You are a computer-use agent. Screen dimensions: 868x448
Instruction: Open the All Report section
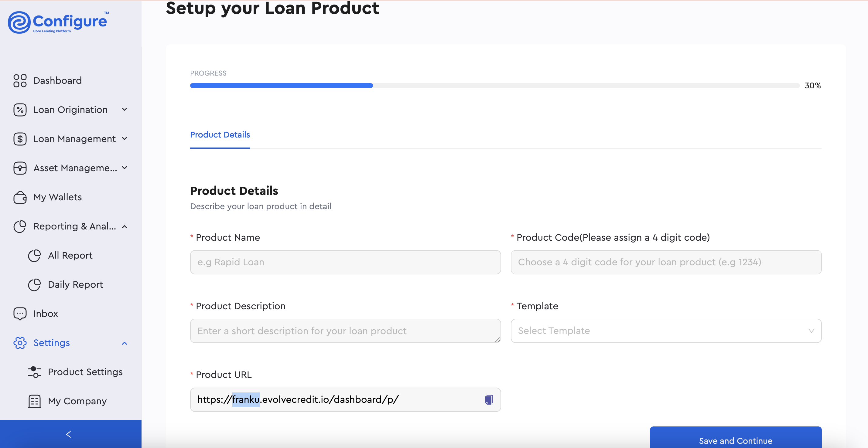tap(70, 255)
